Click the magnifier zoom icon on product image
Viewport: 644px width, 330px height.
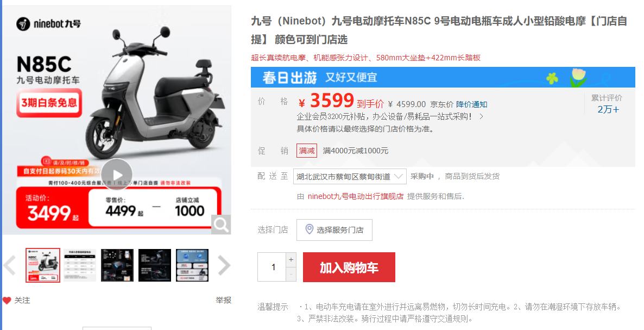click(221, 225)
